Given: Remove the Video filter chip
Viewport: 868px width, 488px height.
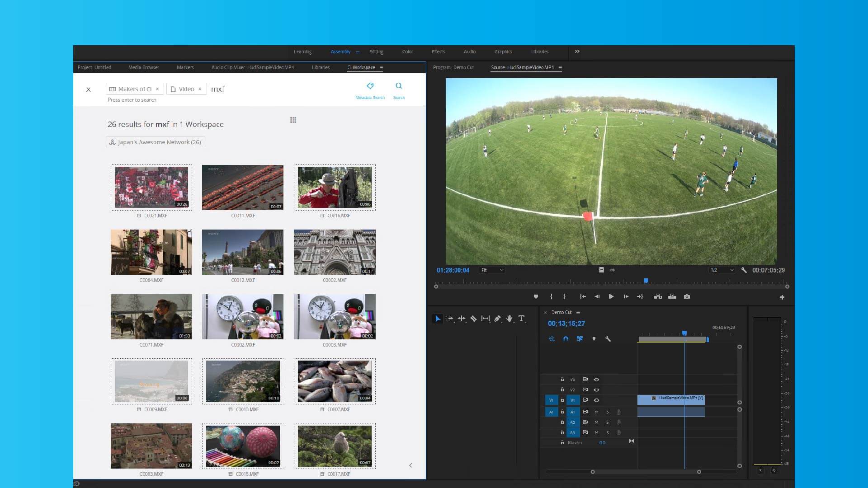Looking at the screenshot, I should tap(200, 89).
